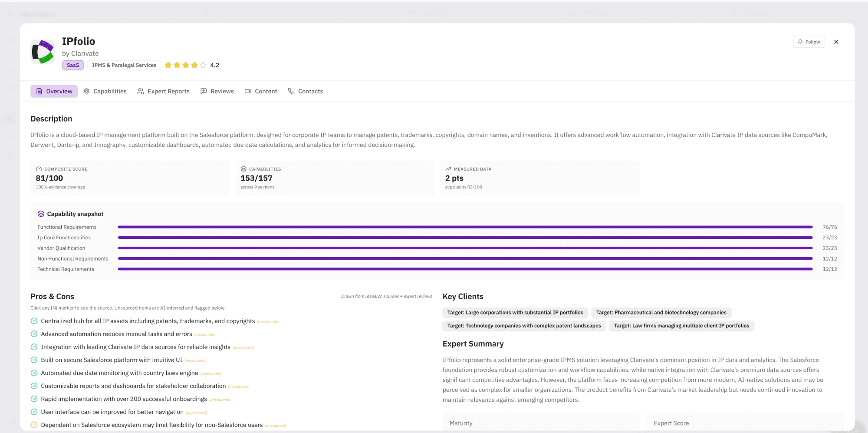Select Target: Law firms client chip
This screenshot has height=433, width=868.
[681, 326]
